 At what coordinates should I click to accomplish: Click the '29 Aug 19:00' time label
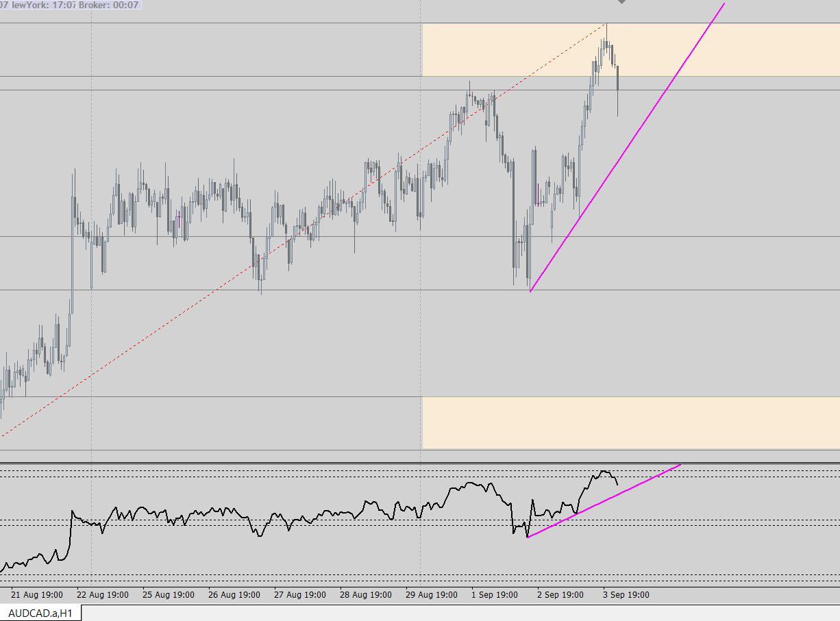[x=431, y=594]
